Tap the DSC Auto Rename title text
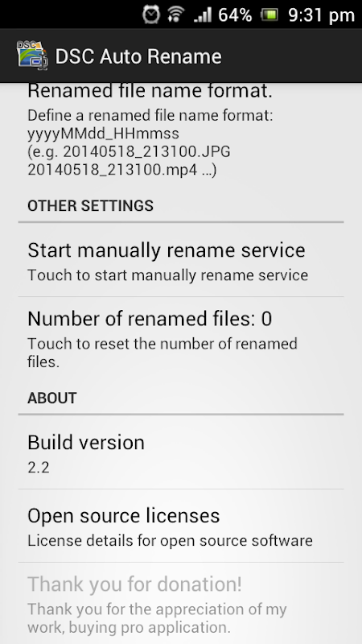The width and height of the screenshot is (362, 644). click(x=138, y=56)
